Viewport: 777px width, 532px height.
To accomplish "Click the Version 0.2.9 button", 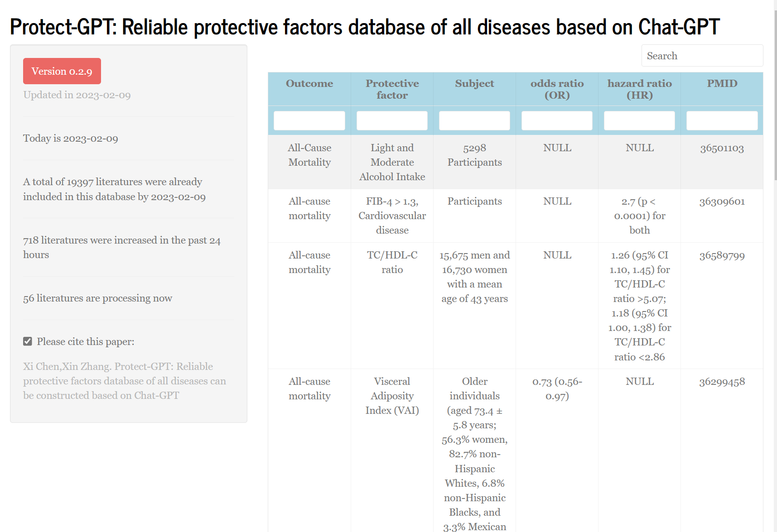I will [x=62, y=71].
